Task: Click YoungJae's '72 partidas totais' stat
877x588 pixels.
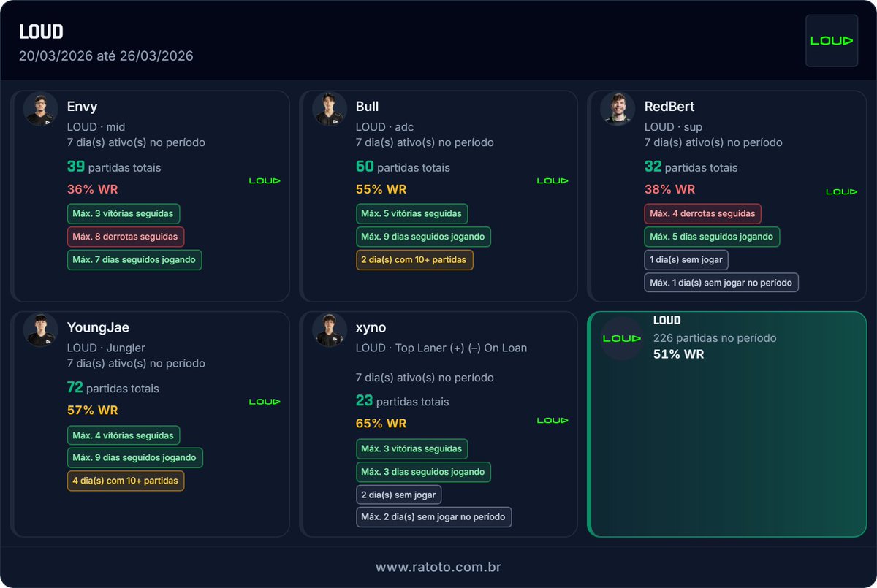Action: click(113, 388)
